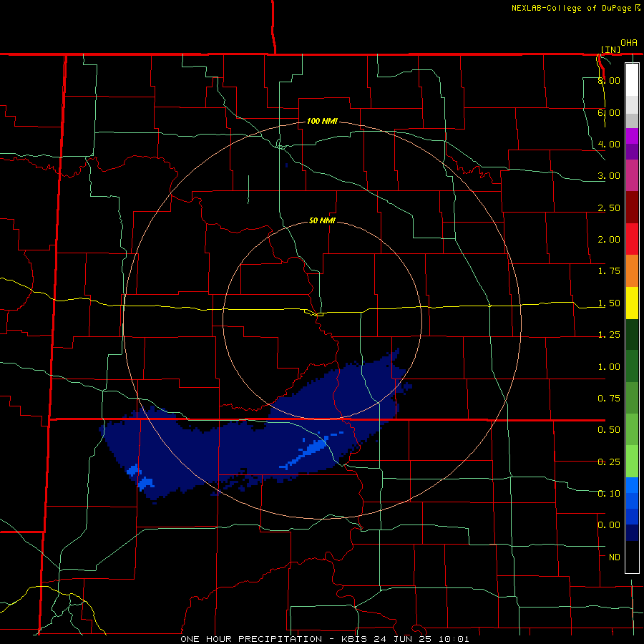Click the 1.25 legend value
This screenshot has width=644, height=644.
pos(609,335)
